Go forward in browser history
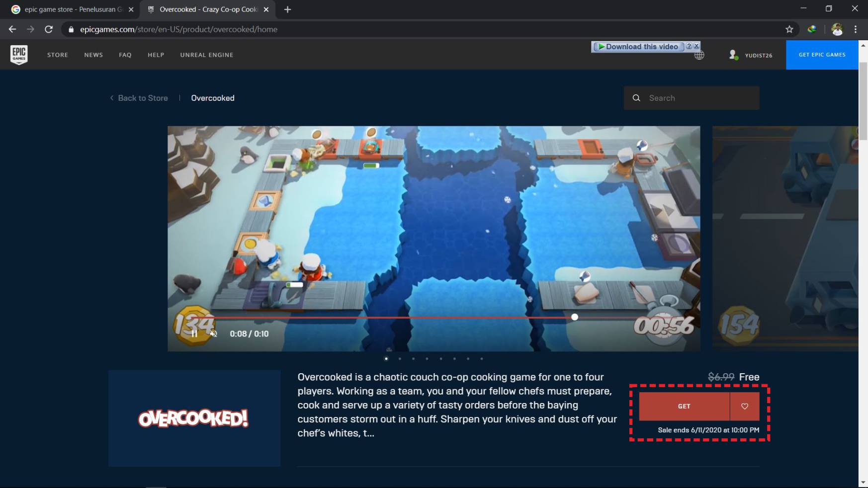This screenshot has width=868, height=488. (x=30, y=29)
